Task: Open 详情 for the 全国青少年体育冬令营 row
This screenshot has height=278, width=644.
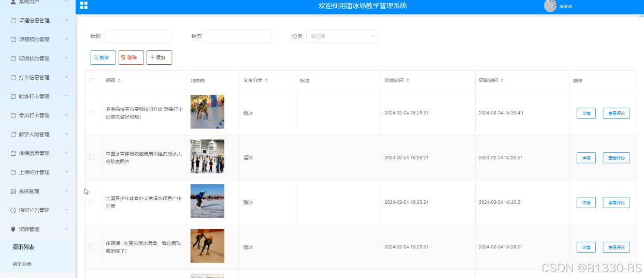Action: pos(586,202)
